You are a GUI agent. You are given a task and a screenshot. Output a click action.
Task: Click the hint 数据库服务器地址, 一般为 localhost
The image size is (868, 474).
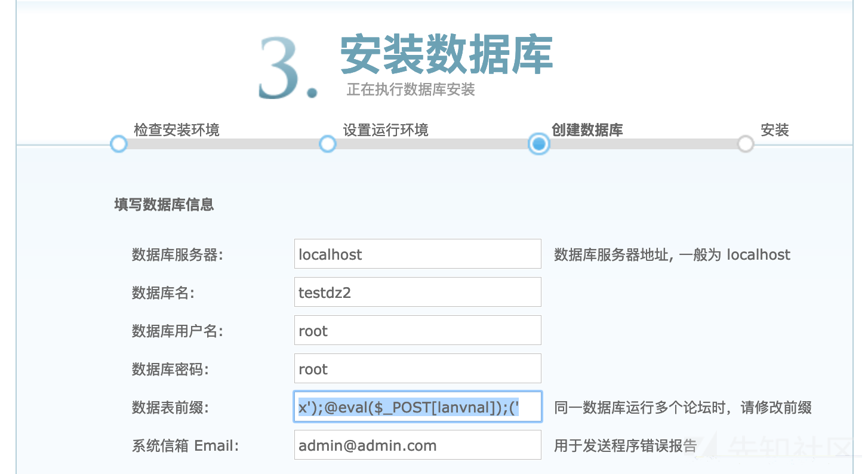(x=672, y=255)
